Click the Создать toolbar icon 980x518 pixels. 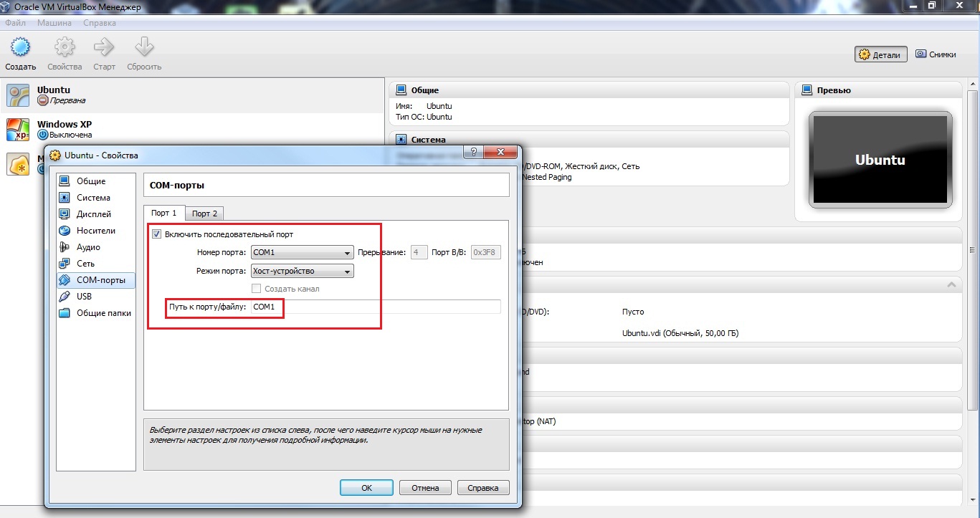pos(20,48)
